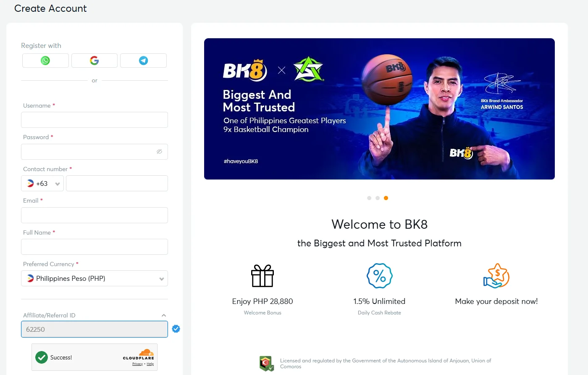Click the 'Welcome to BK8' heading

click(x=379, y=224)
